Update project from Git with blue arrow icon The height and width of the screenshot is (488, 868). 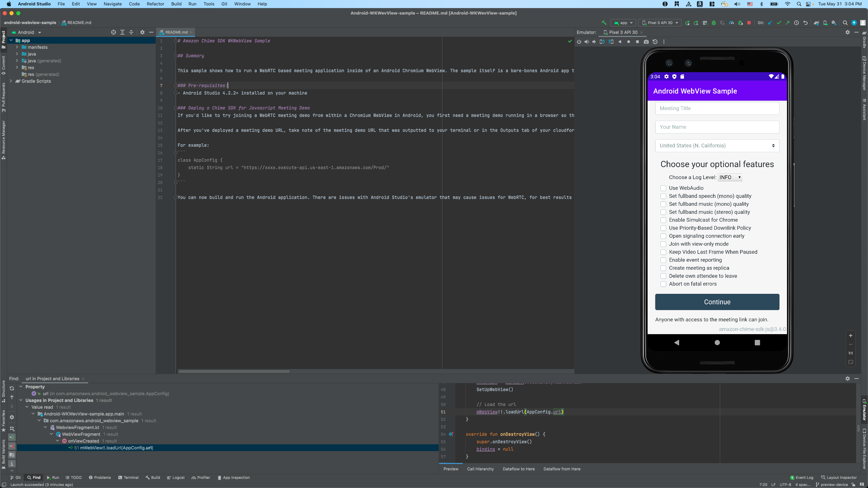pos(770,22)
